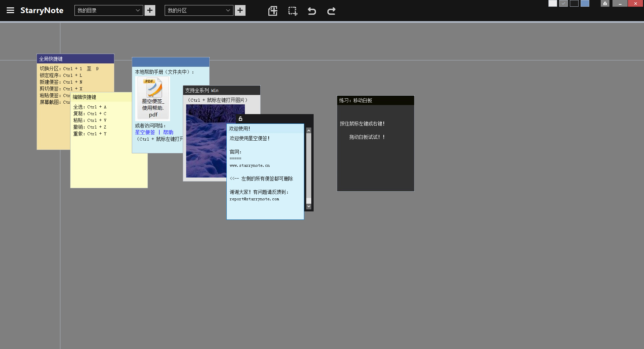The width and height of the screenshot is (644, 349).
Task: Select the blue background theme swatch
Action: [x=585, y=3]
